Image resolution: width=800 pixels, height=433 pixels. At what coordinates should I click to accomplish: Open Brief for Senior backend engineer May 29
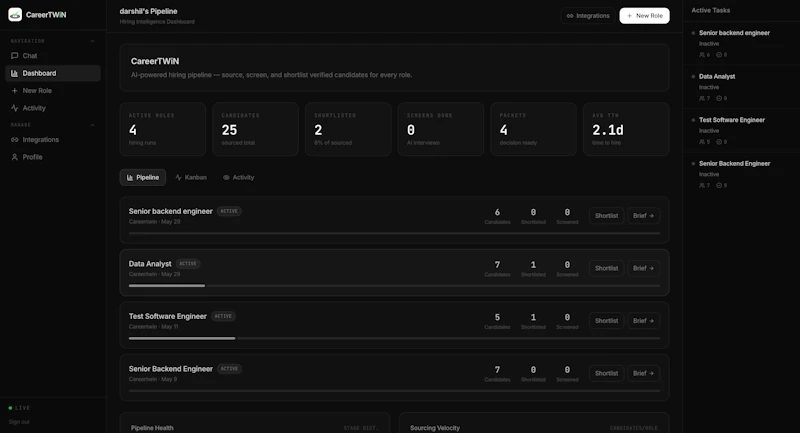click(x=643, y=216)
